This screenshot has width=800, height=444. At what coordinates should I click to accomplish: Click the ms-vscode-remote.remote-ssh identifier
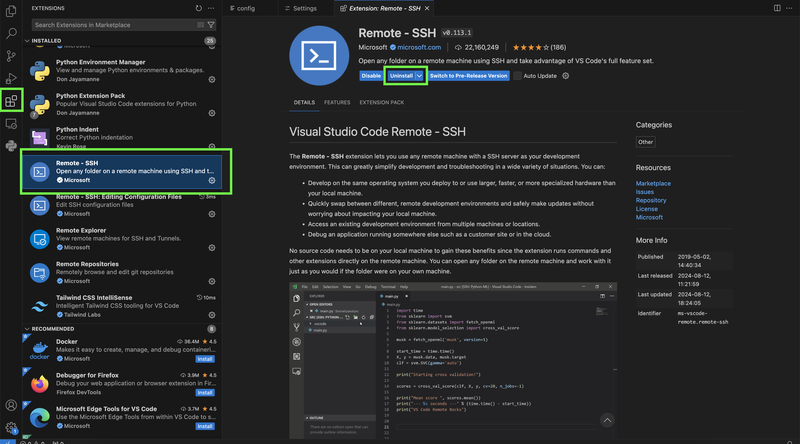coord(703,317)
